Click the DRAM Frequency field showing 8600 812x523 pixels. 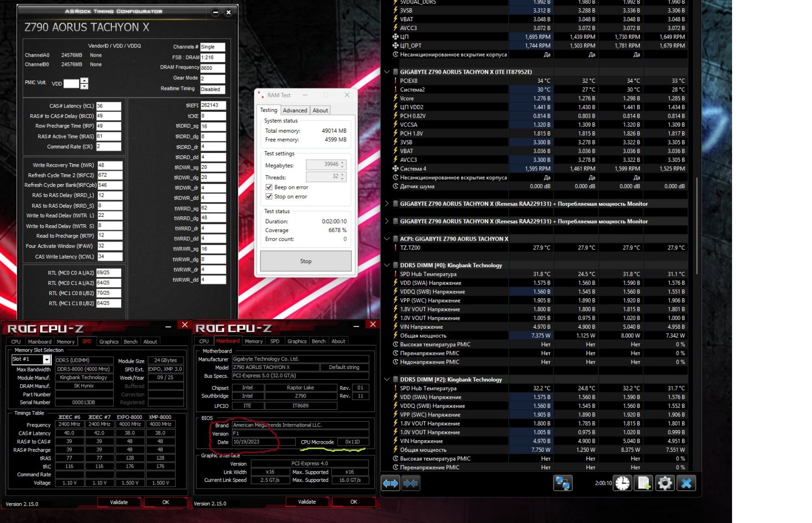pyautogui.click(x=213, y=68)
